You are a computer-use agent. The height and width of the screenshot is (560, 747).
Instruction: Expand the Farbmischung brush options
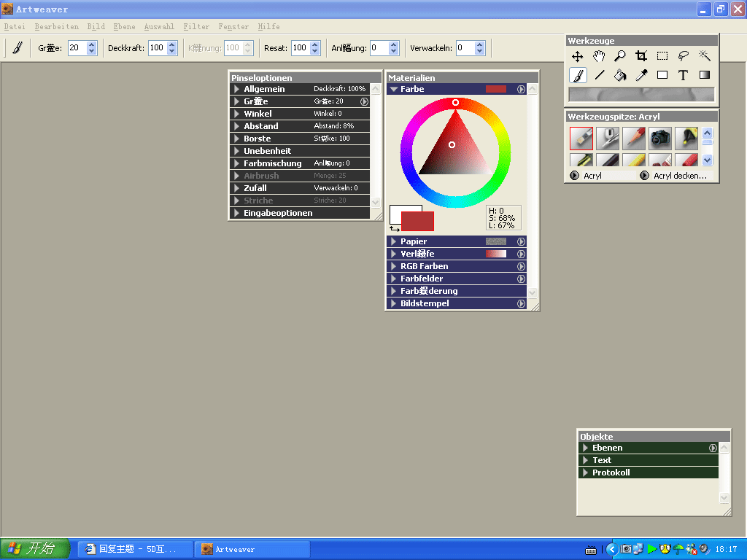(236, 163)
